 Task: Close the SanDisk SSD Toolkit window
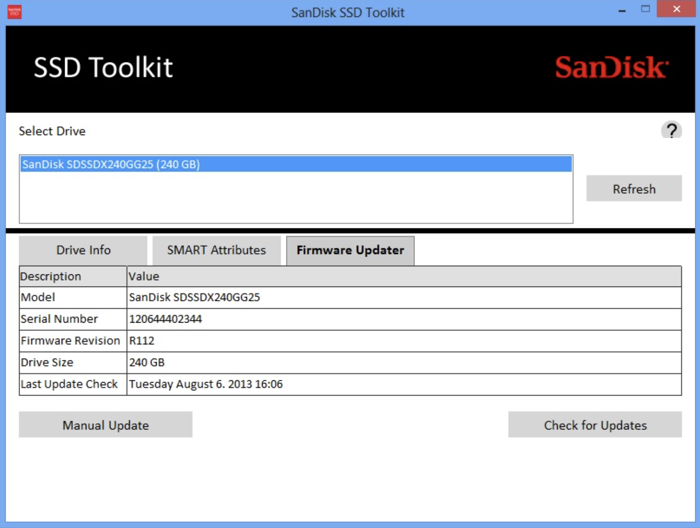tap(668, 11)
